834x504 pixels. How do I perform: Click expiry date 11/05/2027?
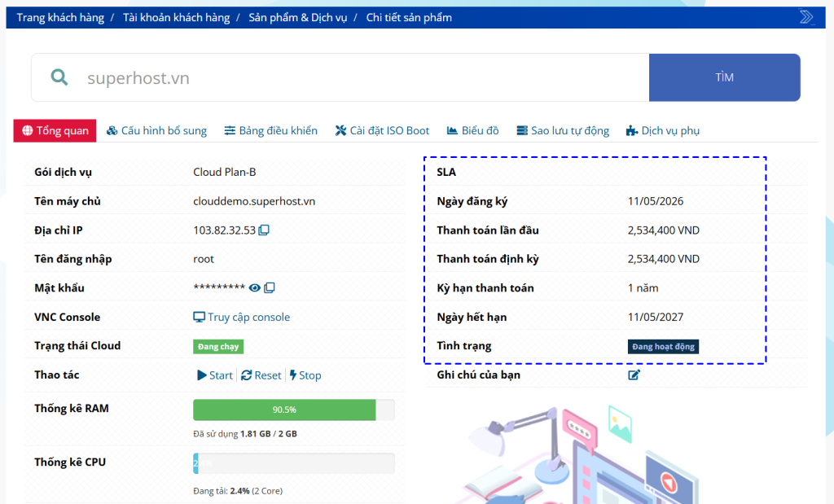coord(656,318)
